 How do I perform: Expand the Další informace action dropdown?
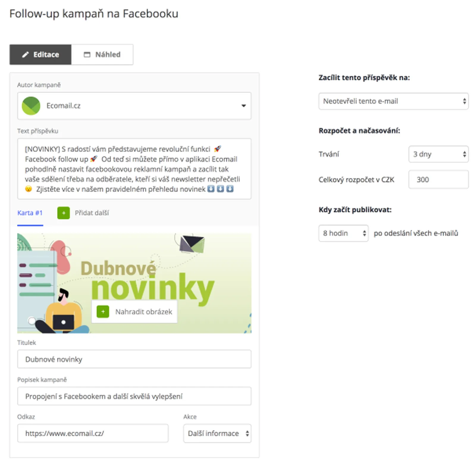[x=217, y=433]
